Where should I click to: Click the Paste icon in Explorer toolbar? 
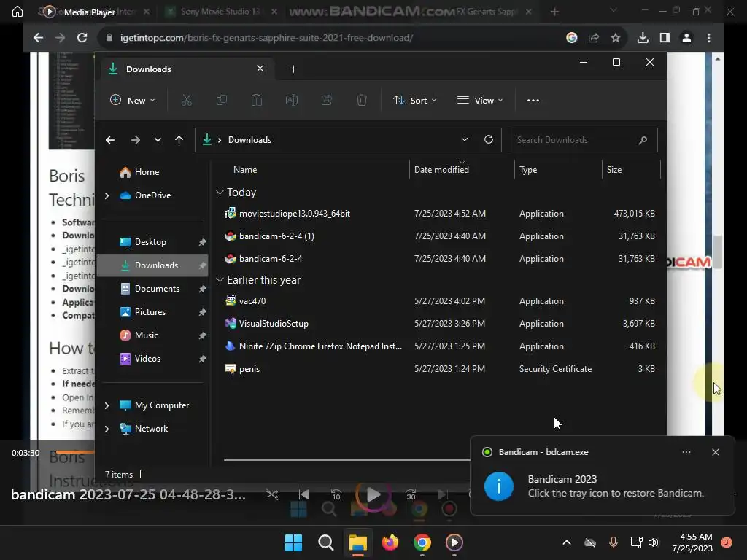[x=256, y=100]
